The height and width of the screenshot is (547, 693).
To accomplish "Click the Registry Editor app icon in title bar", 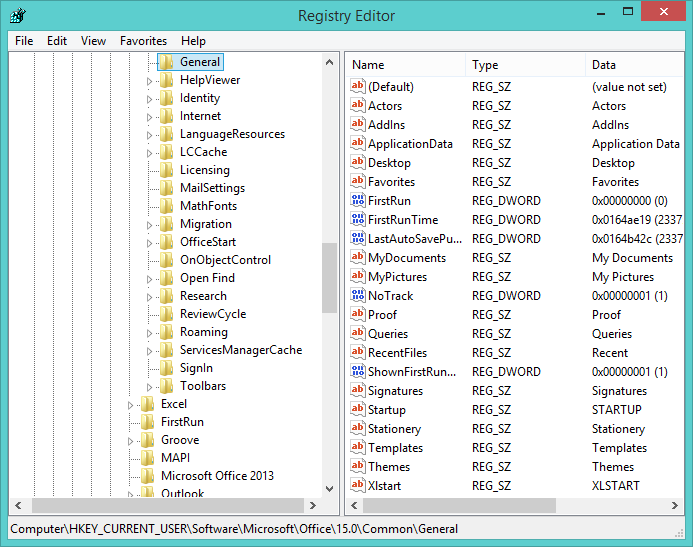I will click(18, 15).
